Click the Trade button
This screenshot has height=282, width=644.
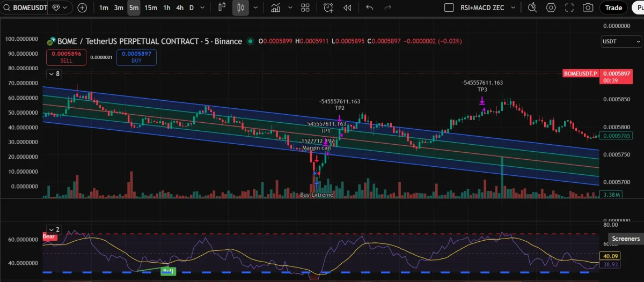613,8
